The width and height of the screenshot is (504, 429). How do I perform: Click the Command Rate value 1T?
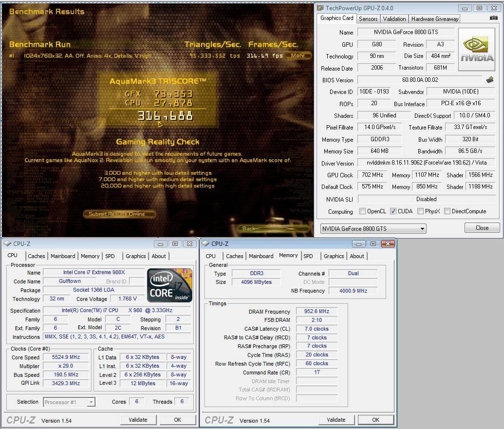pos(317,372)
